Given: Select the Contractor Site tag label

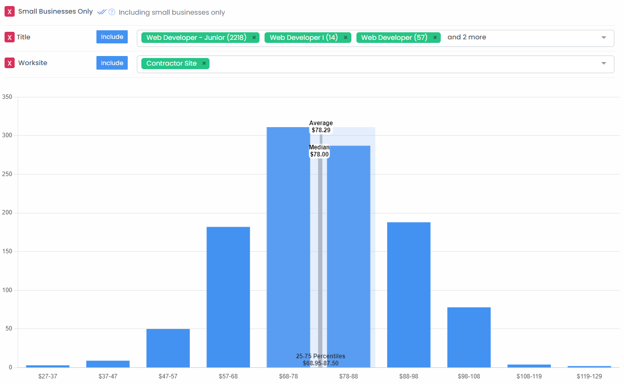Looking at the screenshot, I should 171,63.
